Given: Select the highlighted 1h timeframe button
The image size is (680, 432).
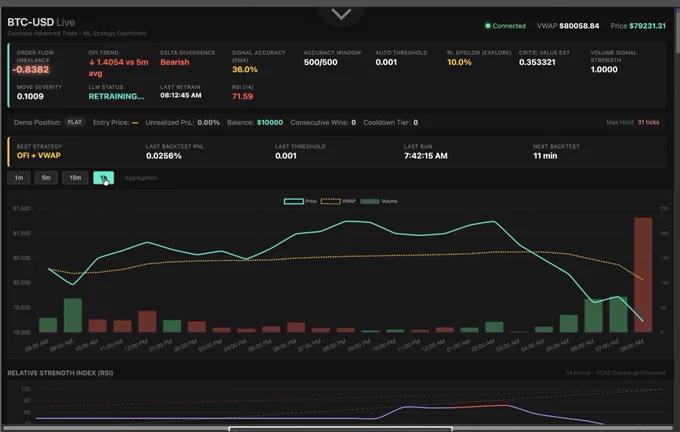Looking at the screenshot, I should (x=104, y=178).
